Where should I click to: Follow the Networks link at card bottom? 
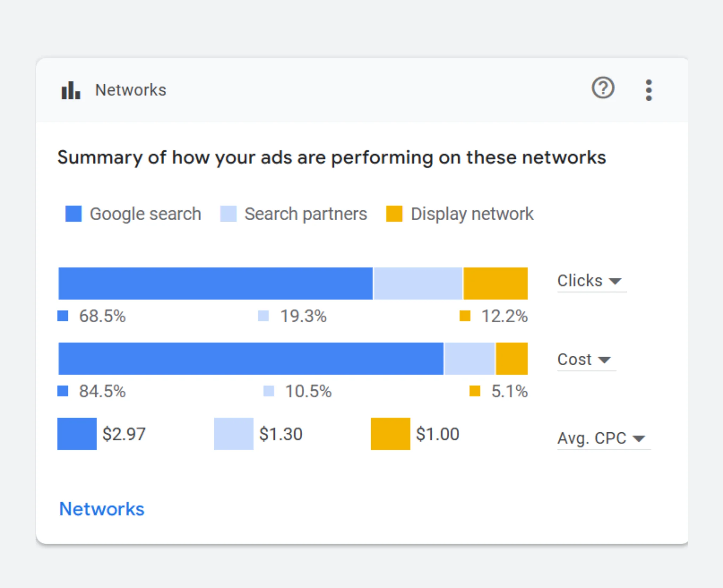[x=102, y=509]
